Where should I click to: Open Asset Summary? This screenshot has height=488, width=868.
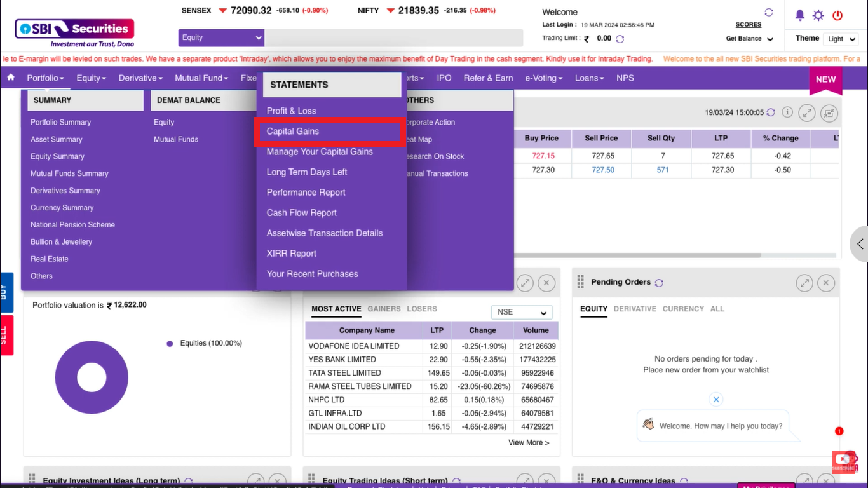[57, 139]
